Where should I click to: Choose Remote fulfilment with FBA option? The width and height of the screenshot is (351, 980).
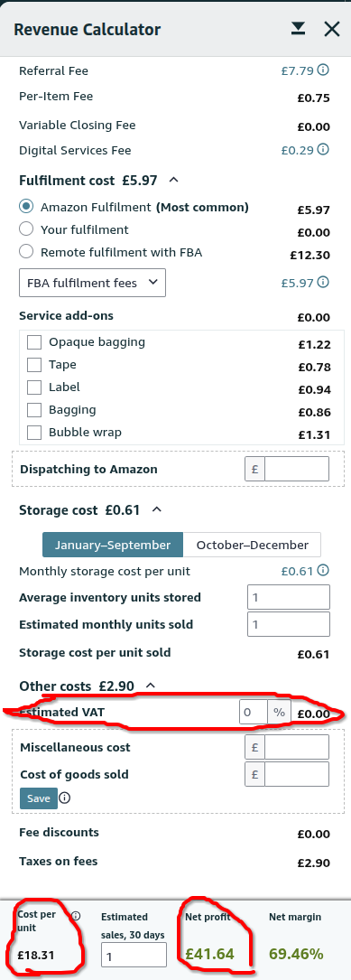pyautogui.click(x=26, y=252)
